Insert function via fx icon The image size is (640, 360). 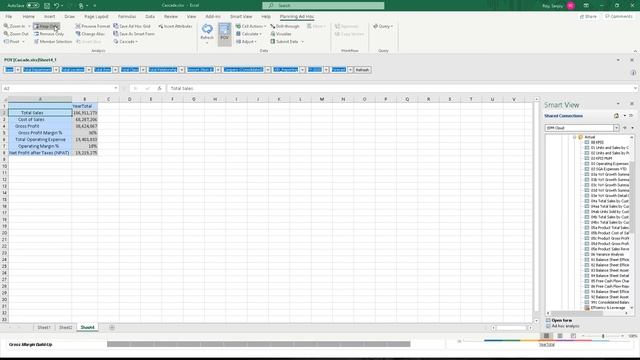coord(160,88)
